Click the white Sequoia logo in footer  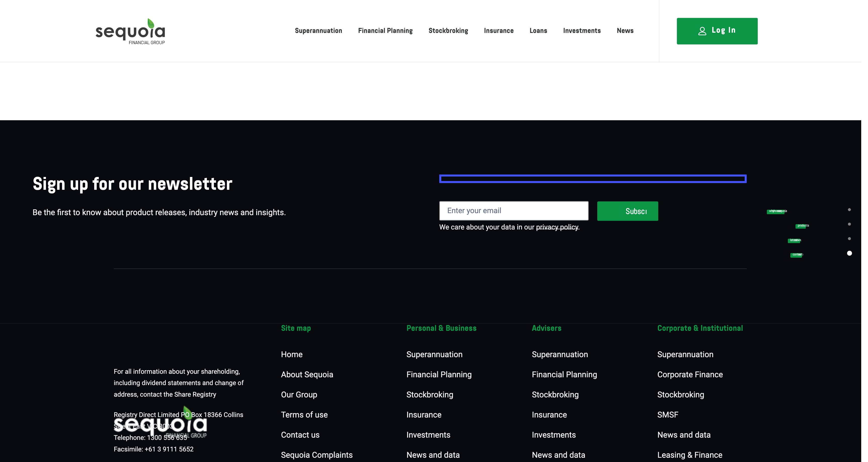coord(160,423)
